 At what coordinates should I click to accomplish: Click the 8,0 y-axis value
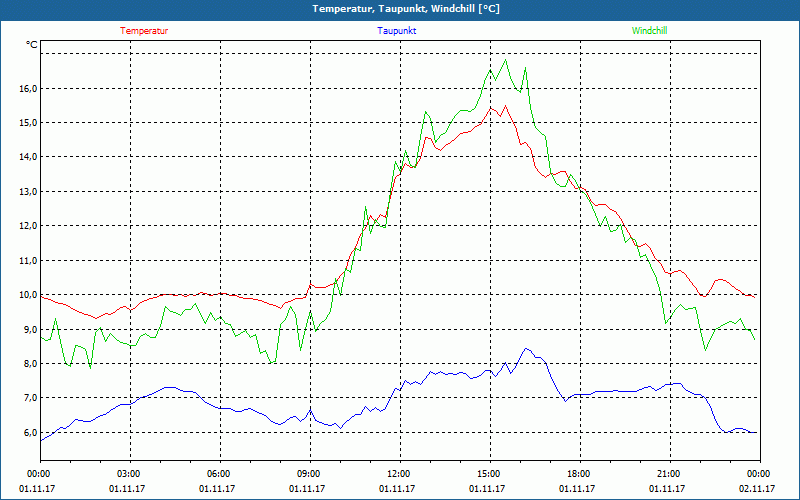click(x=29, y=364)
